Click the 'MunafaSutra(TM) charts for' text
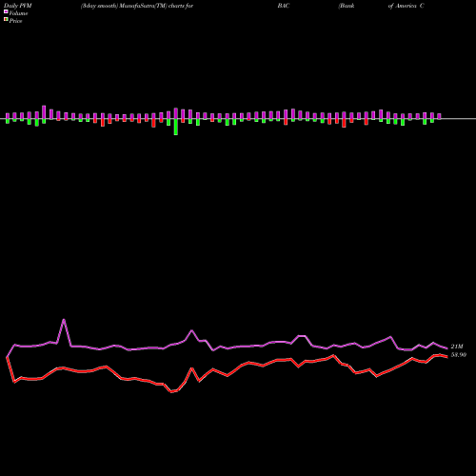 pos(156,6)
